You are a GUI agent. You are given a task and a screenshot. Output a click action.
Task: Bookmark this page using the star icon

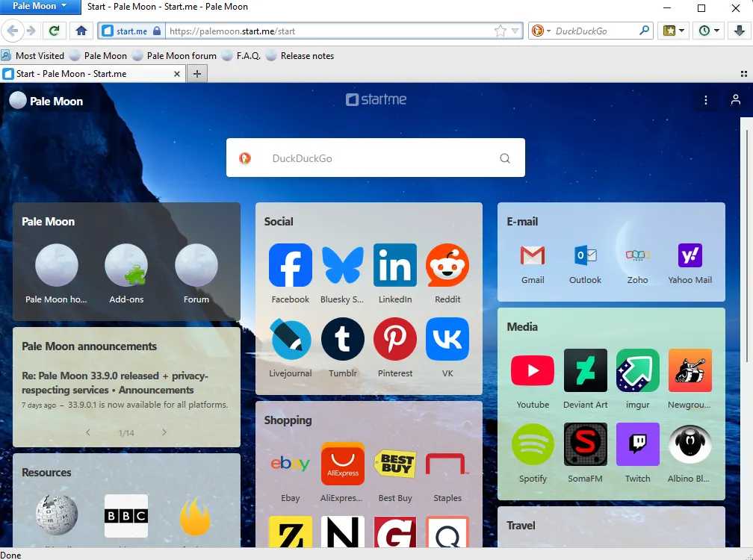tap(501, 31)
